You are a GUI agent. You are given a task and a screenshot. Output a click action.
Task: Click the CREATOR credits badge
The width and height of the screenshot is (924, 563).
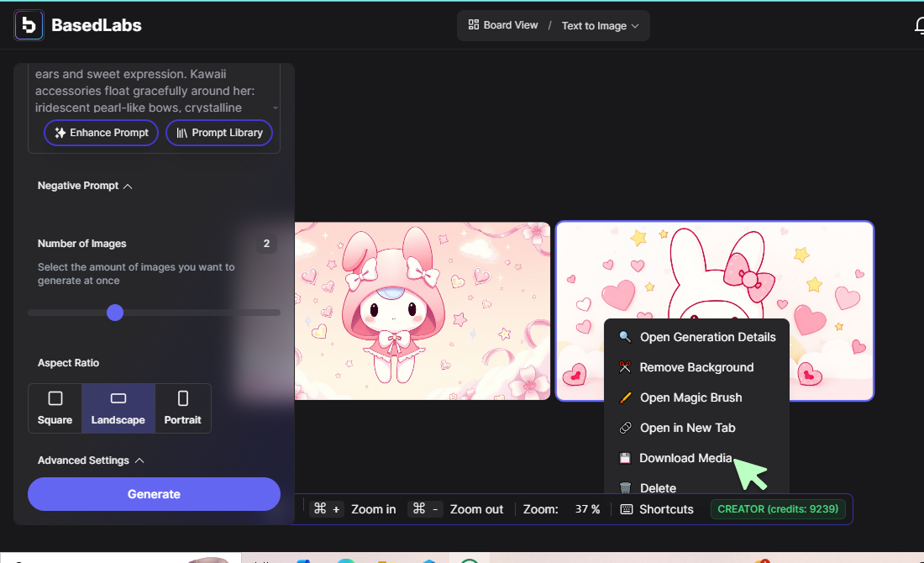tap(778, 508)
